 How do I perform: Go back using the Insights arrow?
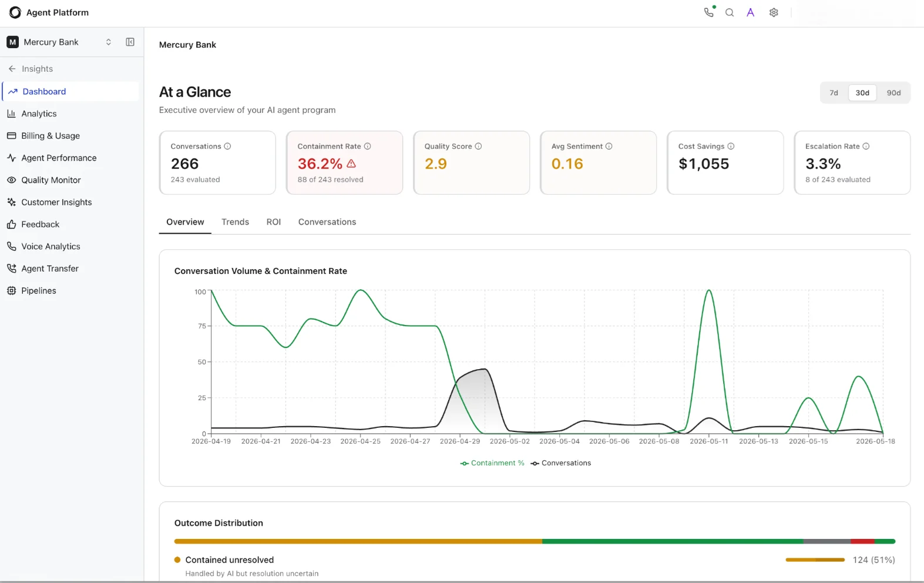point(12,69)
